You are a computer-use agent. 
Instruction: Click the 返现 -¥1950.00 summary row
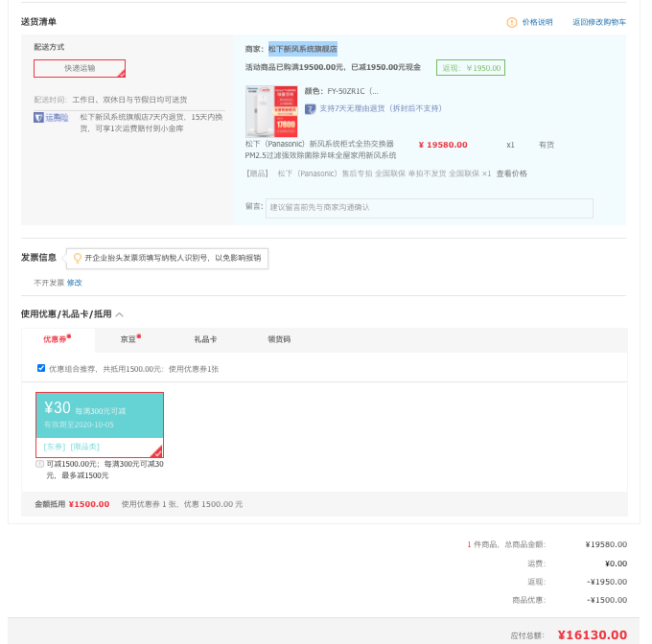coord(577,582)
